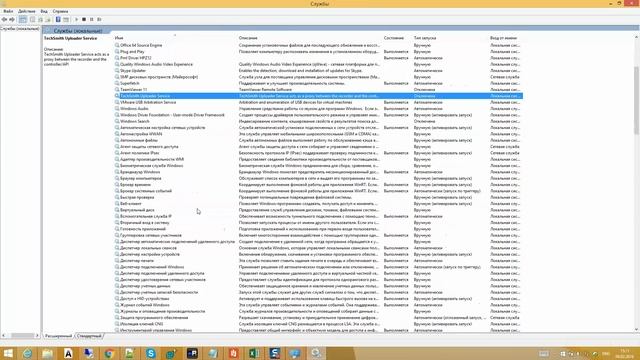Click the Export List toolbar icon
Viewport: 640px width, 360px height.
tap(48, 20)
